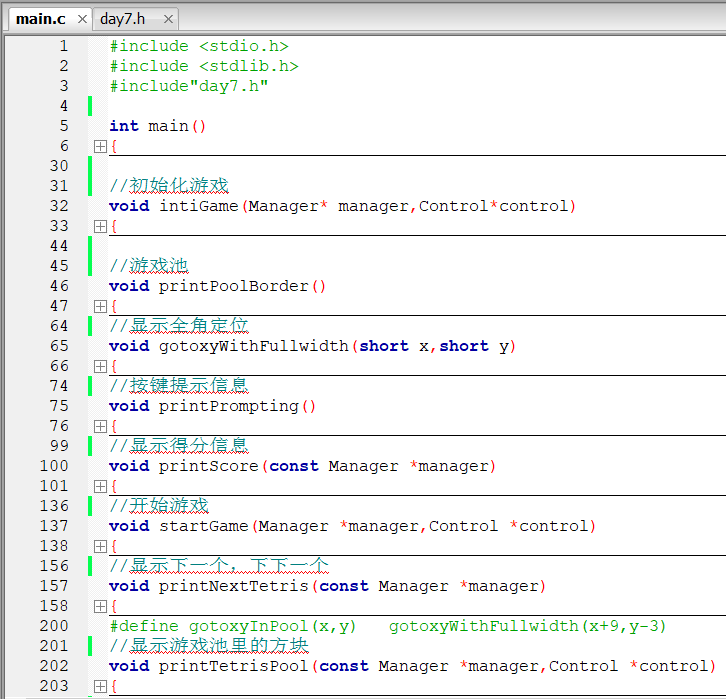Expand the folded startGame body at line 138
This screenshot has height=699, width=726.
tap(100, 546)
